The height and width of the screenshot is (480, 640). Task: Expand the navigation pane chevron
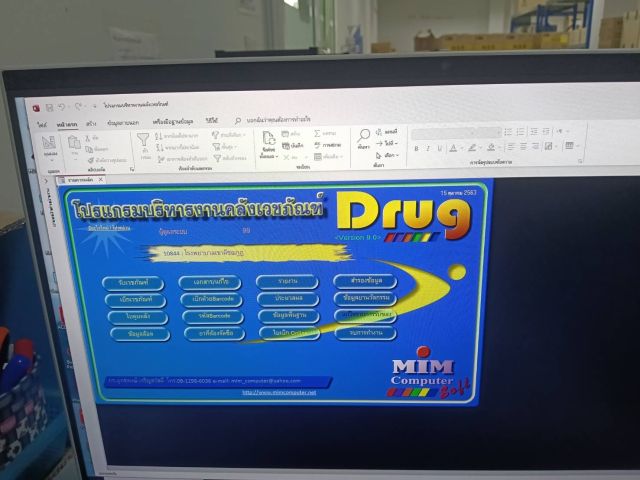point(47,181)
